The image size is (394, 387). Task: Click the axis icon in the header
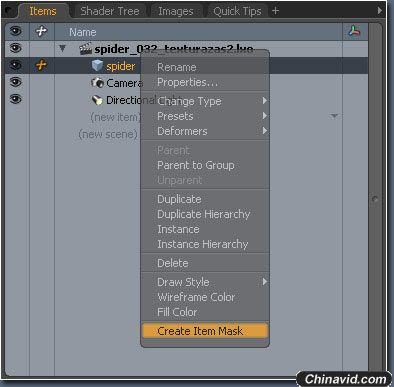point(354,31)
